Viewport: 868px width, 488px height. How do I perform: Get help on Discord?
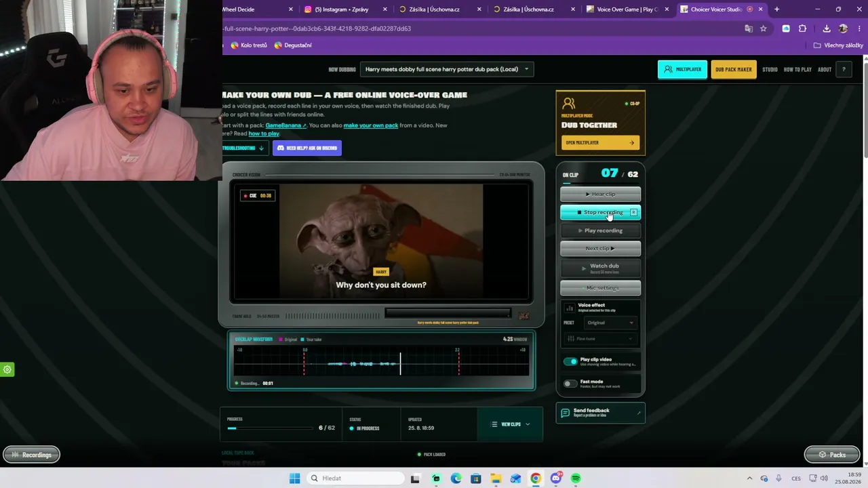[307, 148]
